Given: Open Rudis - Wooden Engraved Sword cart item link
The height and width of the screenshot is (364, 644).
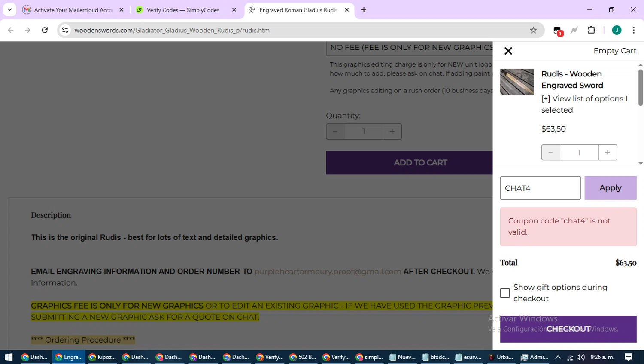Looking at the screenshot, I should pyautogui.click(x=572, y=80).
